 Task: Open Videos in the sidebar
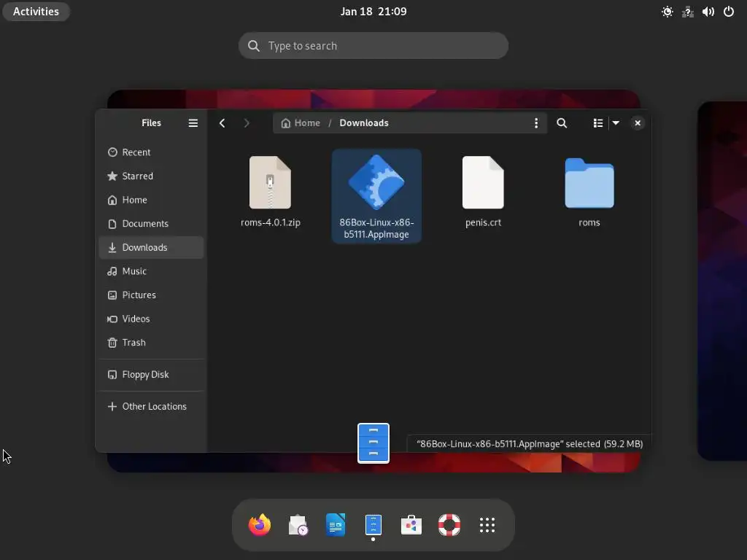[152, 319]
